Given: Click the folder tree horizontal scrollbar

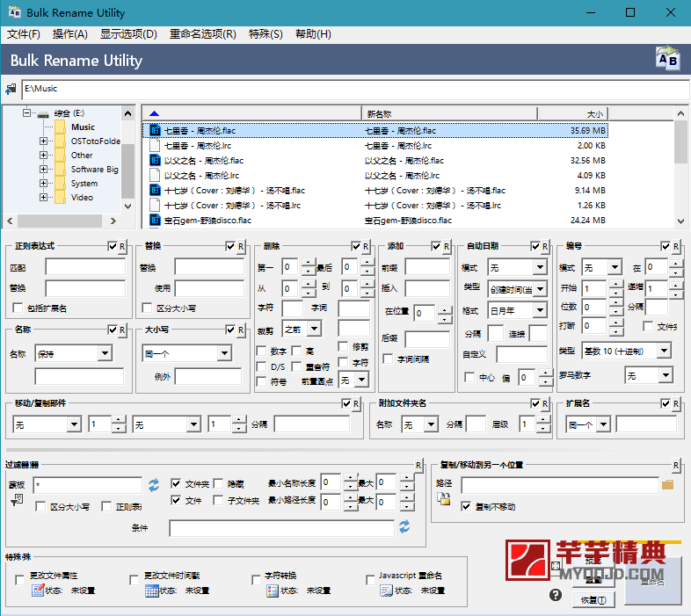Looking at the screenshot, I should (62, 221).
